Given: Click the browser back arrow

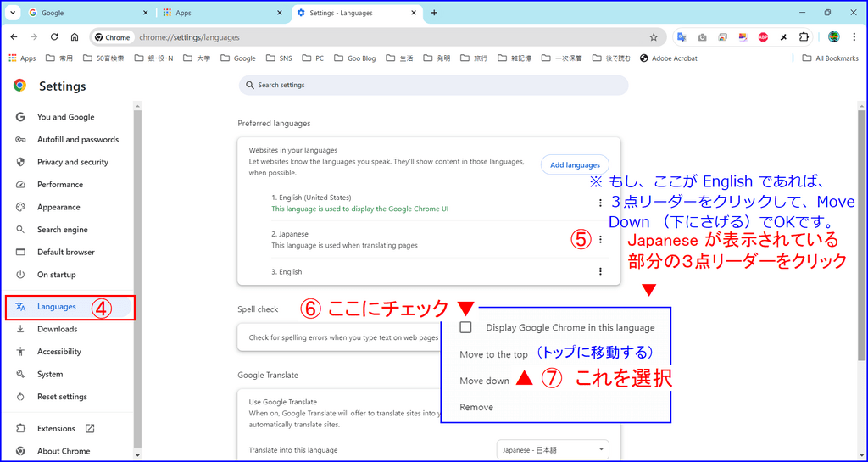Looking at the screenshot, I should click(x=14, y=37).
